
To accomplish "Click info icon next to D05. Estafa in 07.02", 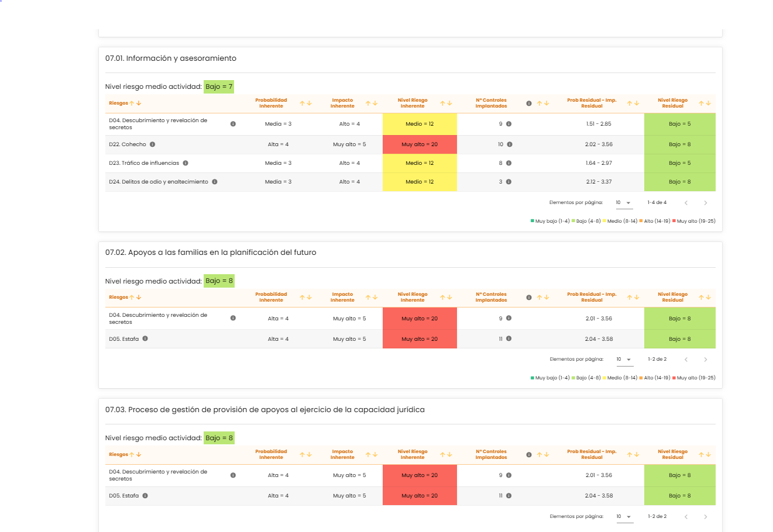I will point(145,338).
